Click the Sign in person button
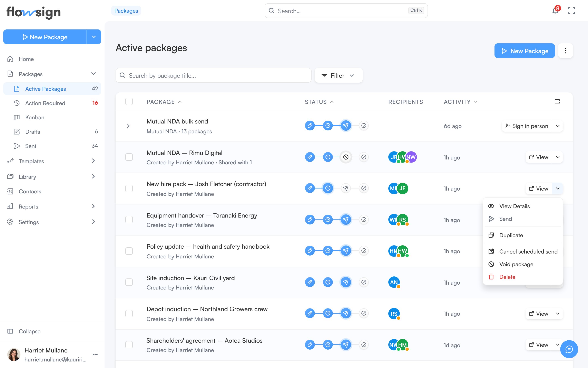Viewport: 588px width, 368px height. [x=527, y=126]
